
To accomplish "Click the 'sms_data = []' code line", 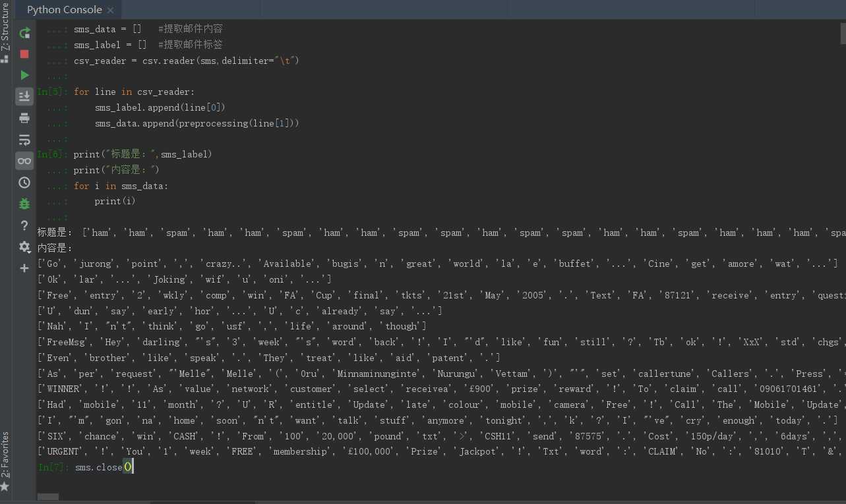I will pos(148,29).
